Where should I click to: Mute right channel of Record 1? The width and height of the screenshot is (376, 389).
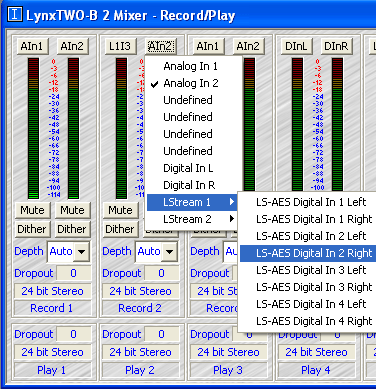[x=72, y=210]
